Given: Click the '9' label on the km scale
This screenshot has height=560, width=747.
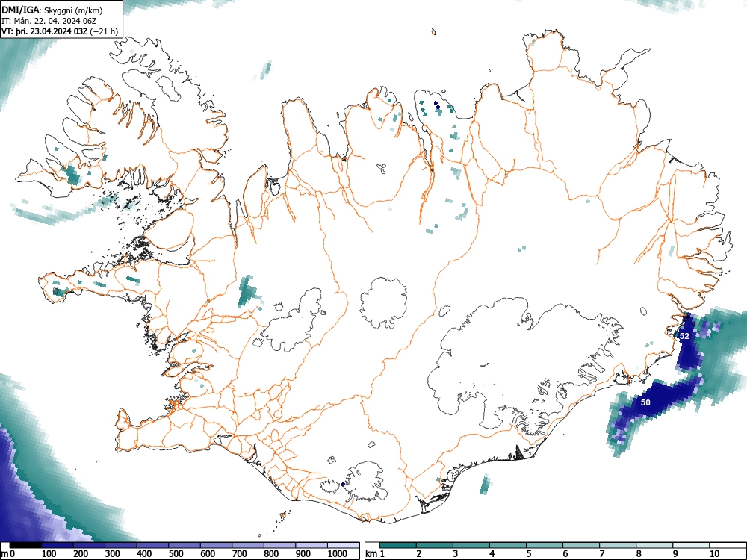Looking at the screenshot, I should (x=675, y=554).
